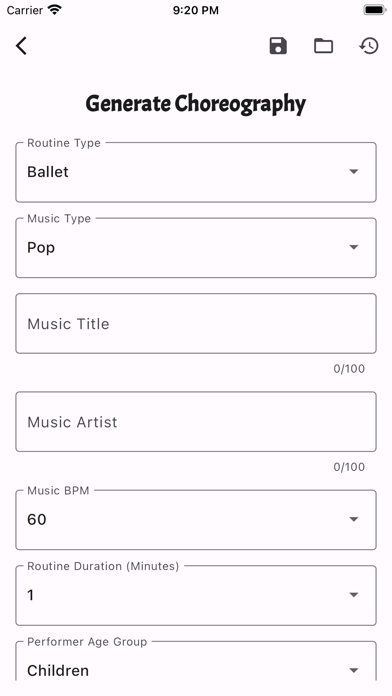Focus the Music Artist input field
This screenshot has width=392, height=696.
[x=196, y=422]
